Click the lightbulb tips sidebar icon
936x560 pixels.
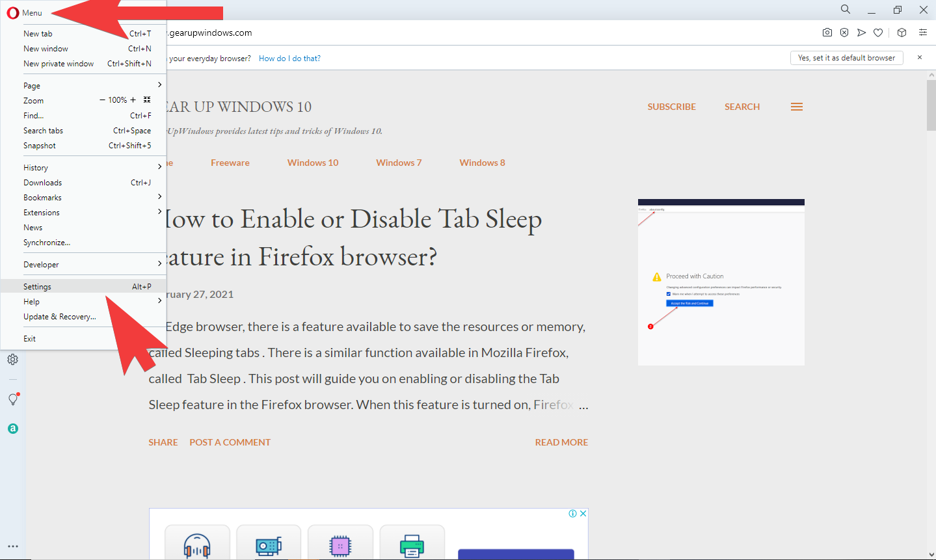click(13, 399)
